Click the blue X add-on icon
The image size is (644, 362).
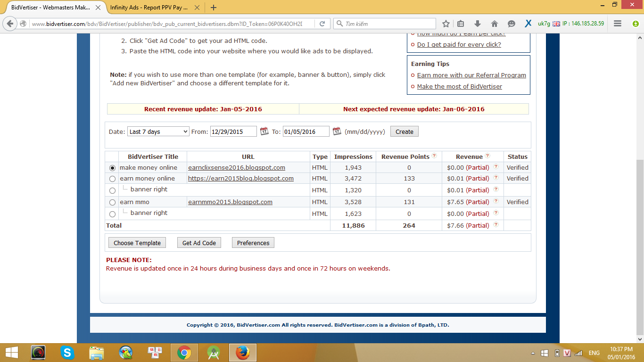528,24
